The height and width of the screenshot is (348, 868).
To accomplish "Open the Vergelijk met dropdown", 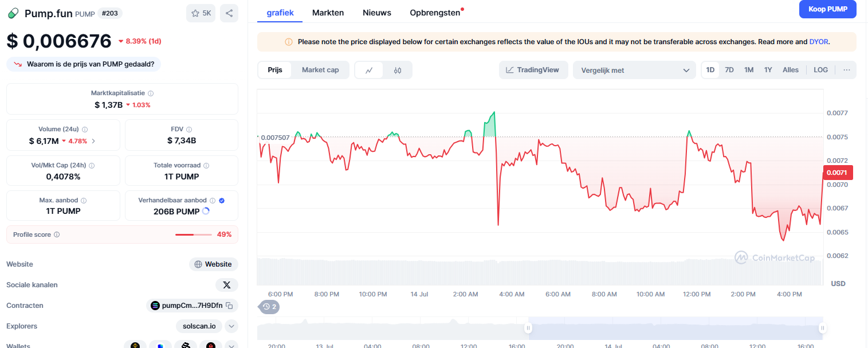I will [634, 70].
